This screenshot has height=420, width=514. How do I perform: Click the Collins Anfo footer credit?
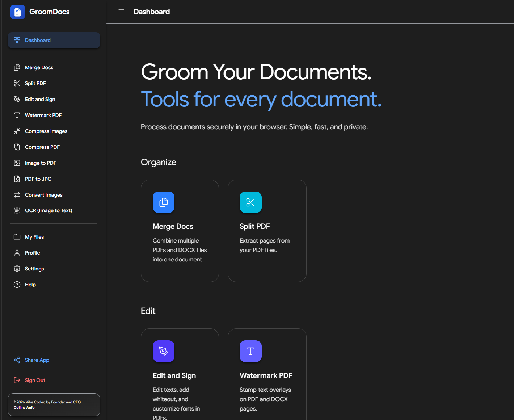tap(24, 408)
